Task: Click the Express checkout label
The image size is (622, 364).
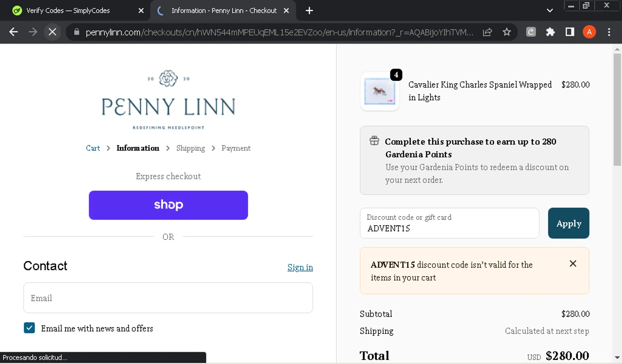Action: [x=168, y=176]
